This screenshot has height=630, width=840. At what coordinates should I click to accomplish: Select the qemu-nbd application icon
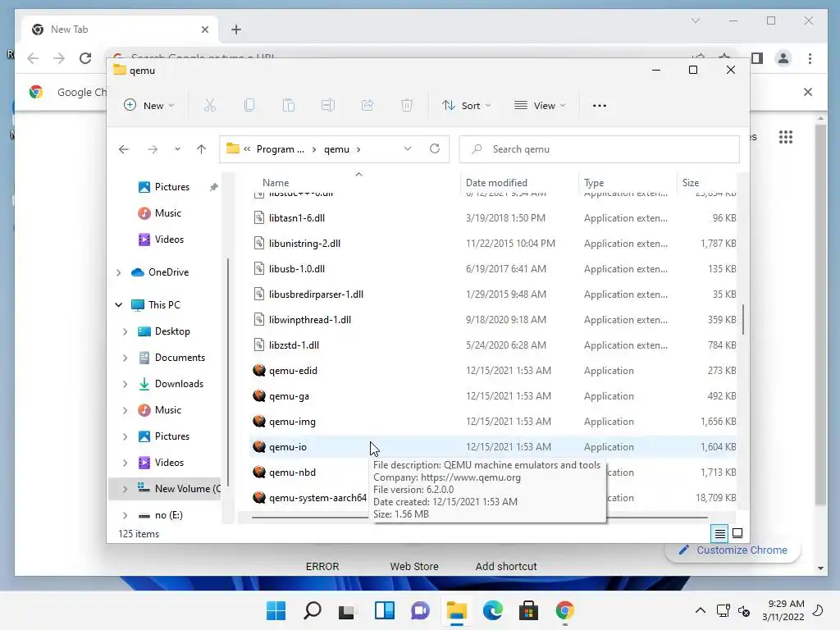(259, 472)
